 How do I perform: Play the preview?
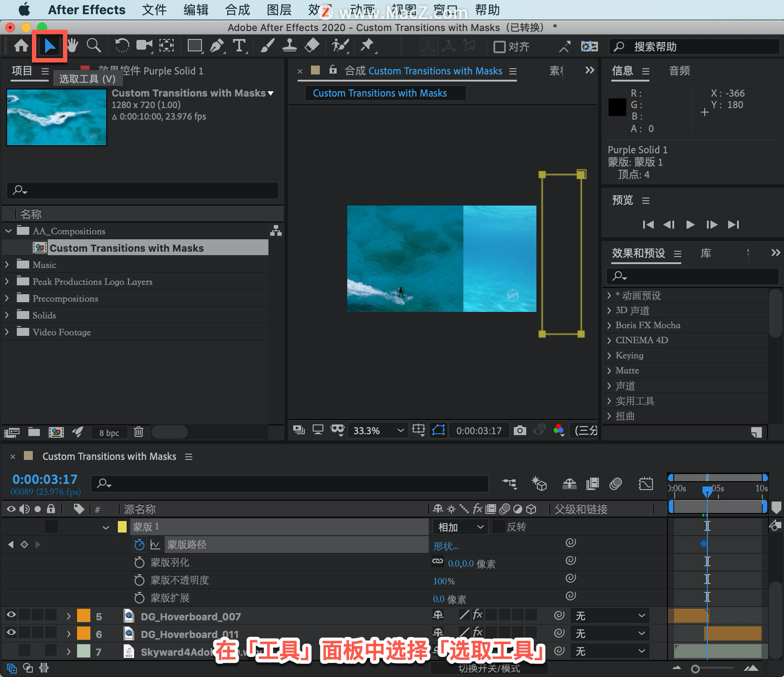click(x=690, y=225)
